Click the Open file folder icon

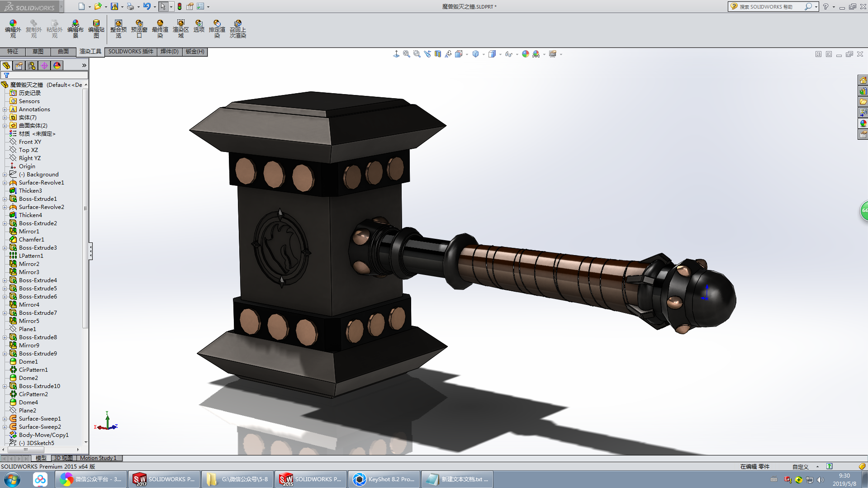tap(98, 6)
